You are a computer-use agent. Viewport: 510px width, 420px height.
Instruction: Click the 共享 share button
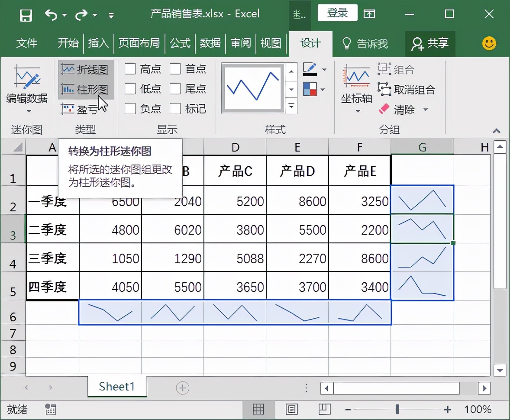tap(431, 43)
